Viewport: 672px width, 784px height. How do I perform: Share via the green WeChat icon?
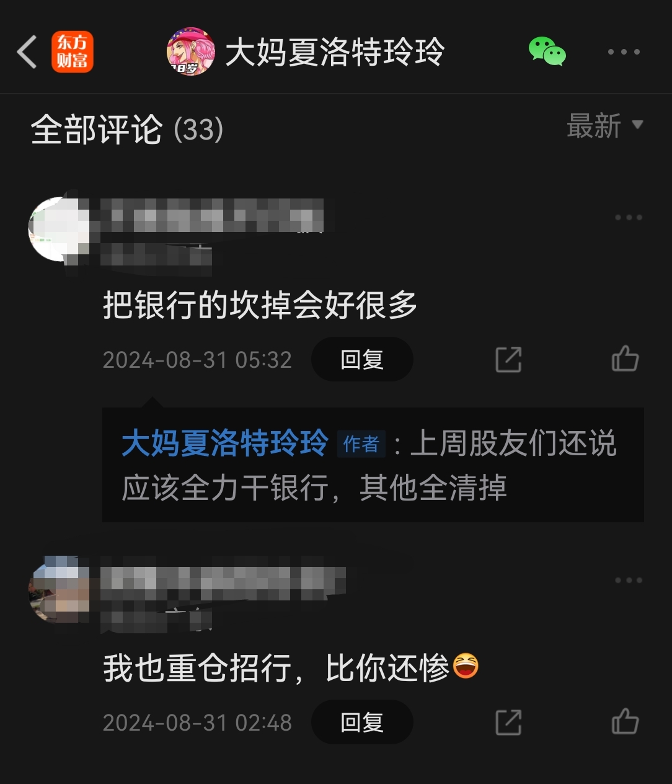pos(547,51)
